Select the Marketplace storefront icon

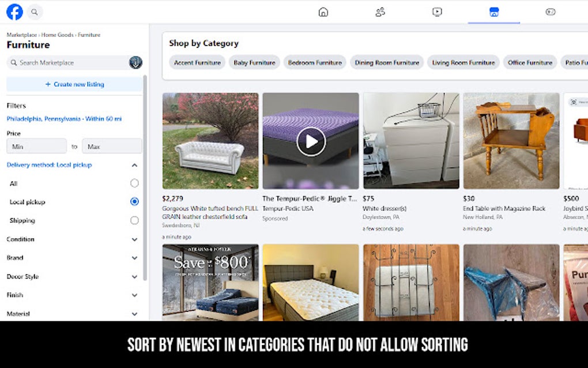(494, 12)
